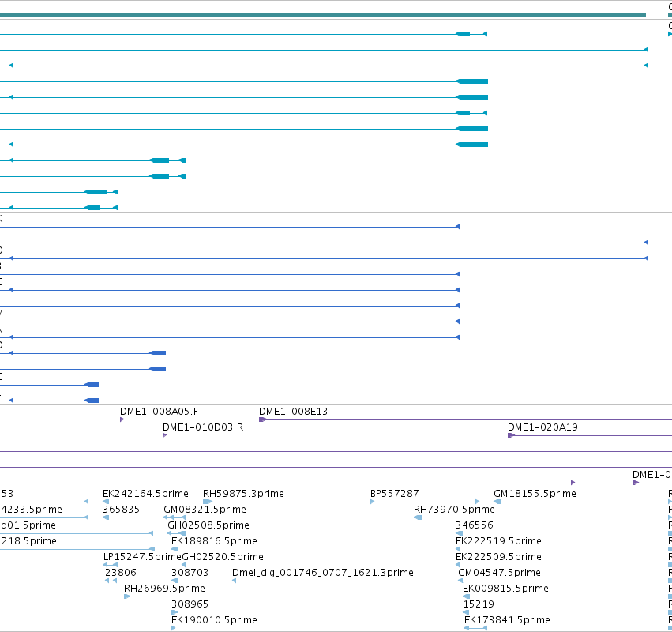Select the DME1-010D03.R label
Image resolution: width=672 pixels, height=632 pixels.
pyautogui.click(x=203, y=427)
